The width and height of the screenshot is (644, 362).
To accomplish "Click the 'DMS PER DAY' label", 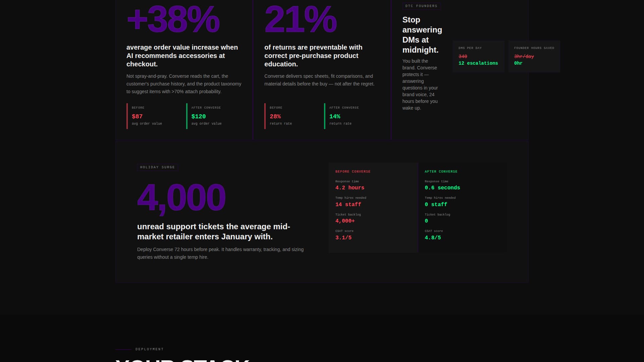I will point(470,48).
